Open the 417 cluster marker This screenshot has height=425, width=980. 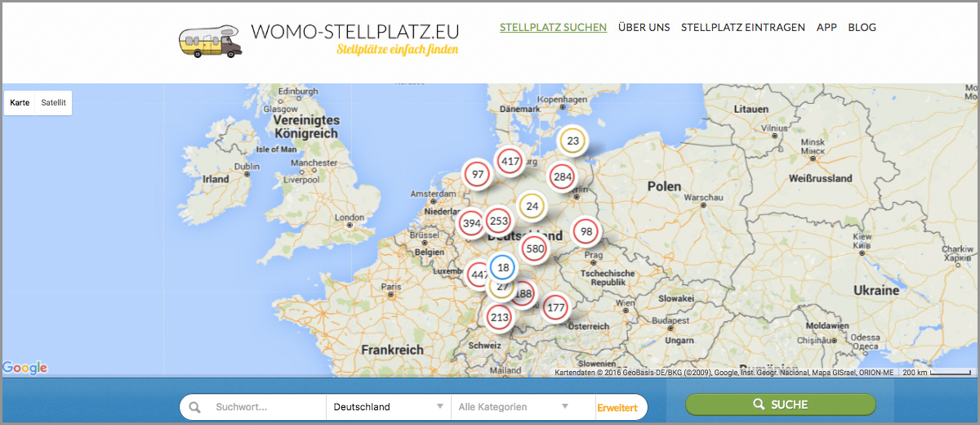511,162
